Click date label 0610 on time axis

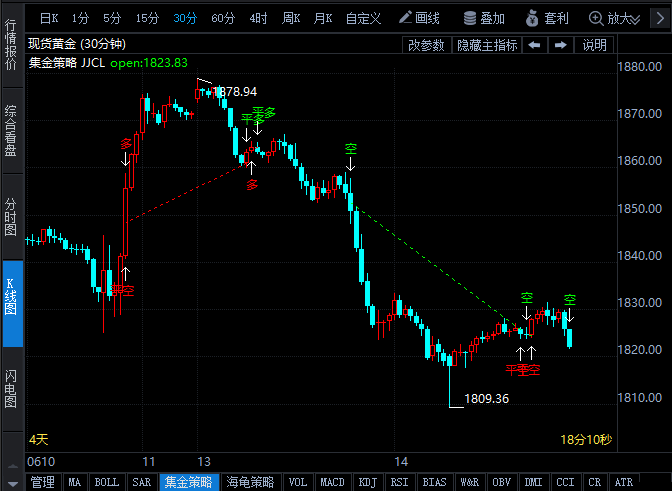41,461
